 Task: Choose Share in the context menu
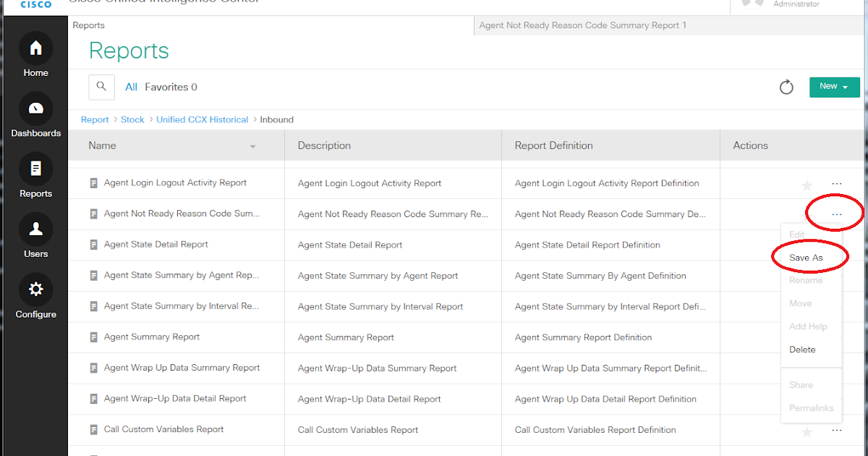pos(801,385)
